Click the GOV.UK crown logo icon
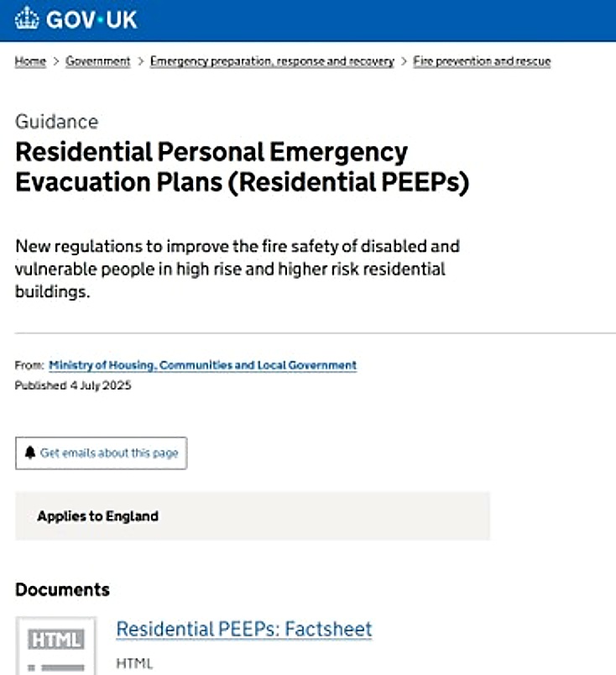 click(x=27, y=19)
